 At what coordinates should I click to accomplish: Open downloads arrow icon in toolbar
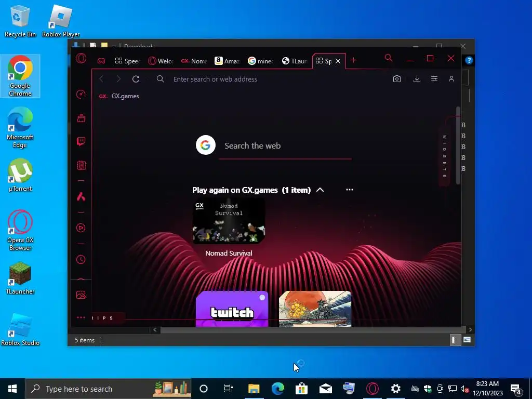click(x=417, y=79)
